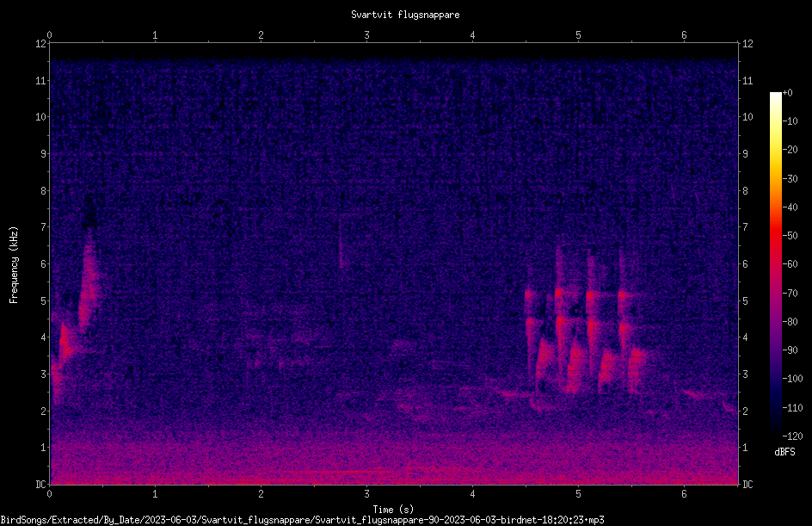This screenshot has height=526, width=812.
Task: Click the -50 mark on the dBFS scale
Action: (x=790, y=235)
